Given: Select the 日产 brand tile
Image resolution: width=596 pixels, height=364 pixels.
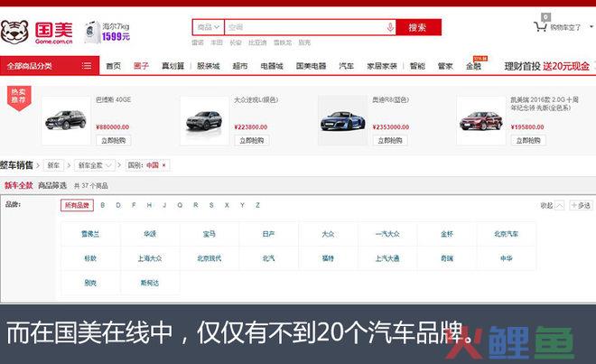Looking at the screenshot, I should click(269, 234).
